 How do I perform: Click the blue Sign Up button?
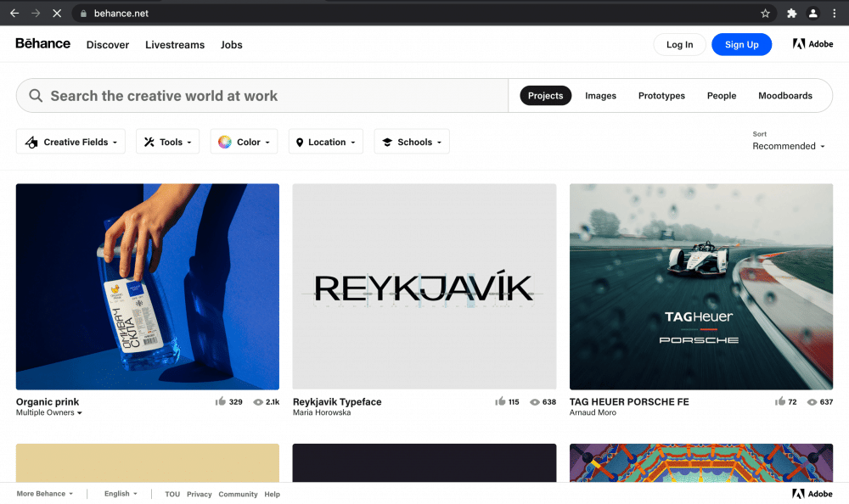point(741,45)
